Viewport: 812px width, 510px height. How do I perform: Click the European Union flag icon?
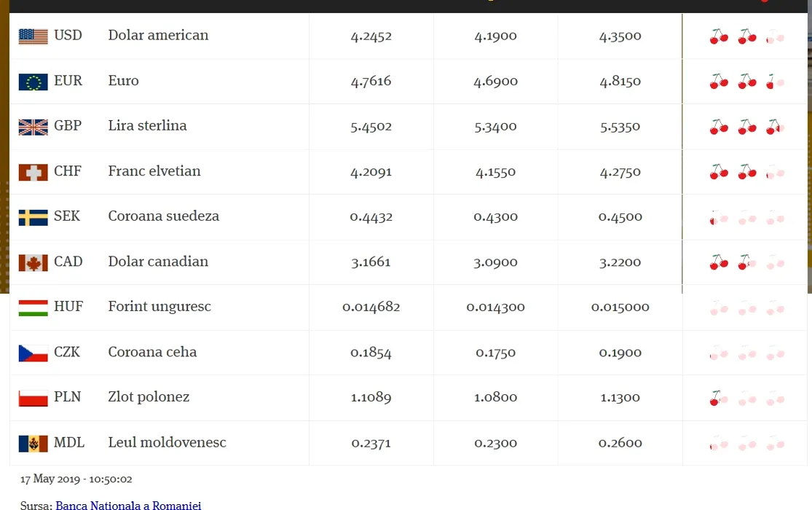(33, 82)
